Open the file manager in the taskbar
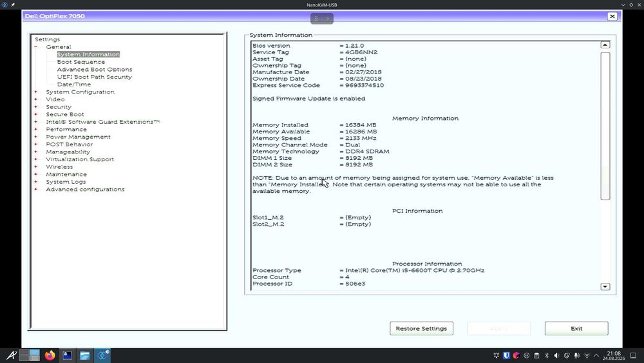Viewport: 644px width, 363px height. pyautogui.click(x=84, y=355)
